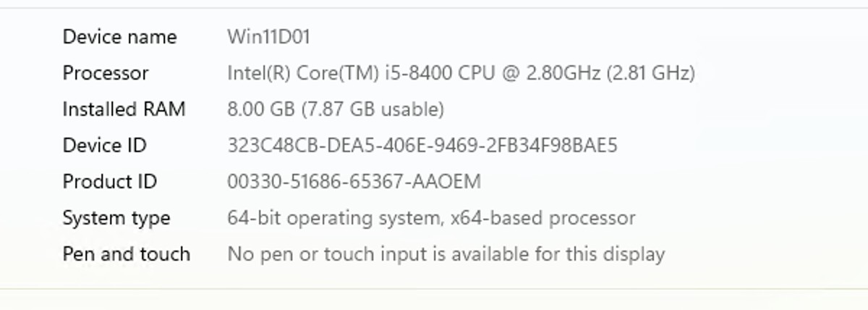Image resolution: width=868 pixels, height=310 pixels.
Task: Select the device ID starting with 323C48CB
Action: 422,146
